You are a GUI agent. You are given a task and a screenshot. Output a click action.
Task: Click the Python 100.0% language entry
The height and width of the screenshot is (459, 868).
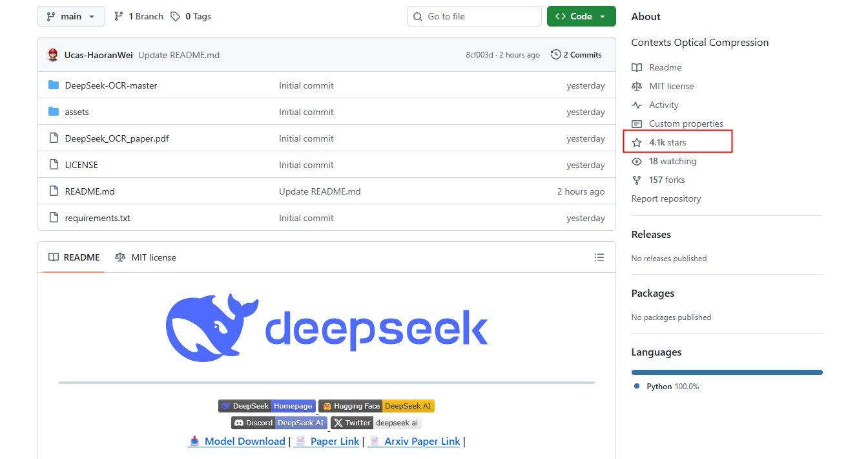click(666, 387)
